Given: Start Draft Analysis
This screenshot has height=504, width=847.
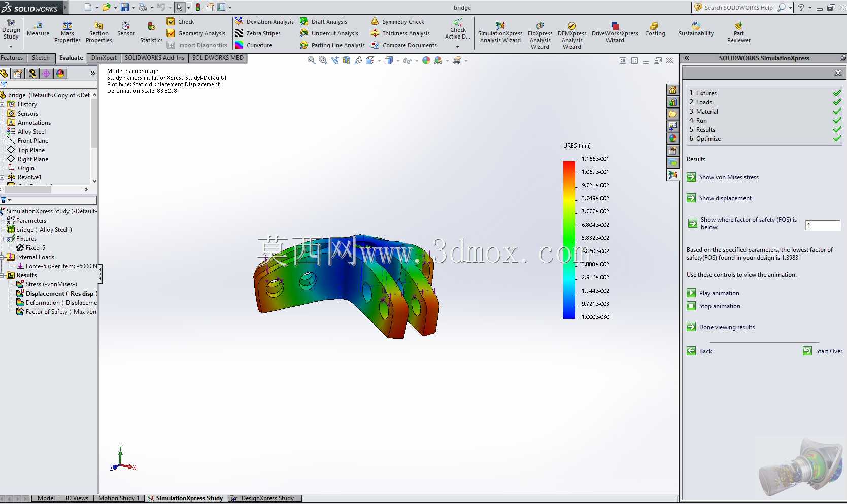Looking at the screenshot, I should pos(324,22).
